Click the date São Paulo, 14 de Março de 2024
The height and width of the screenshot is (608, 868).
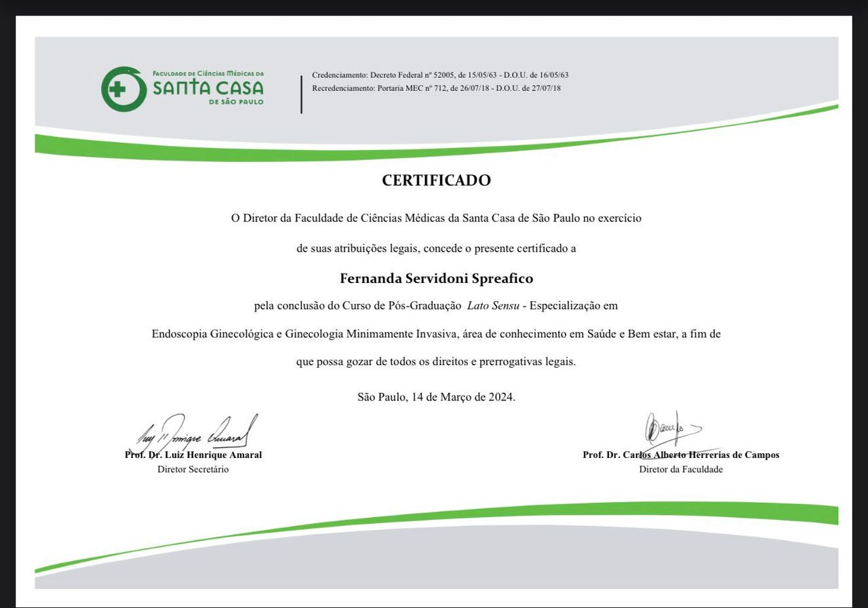(436, 398)
